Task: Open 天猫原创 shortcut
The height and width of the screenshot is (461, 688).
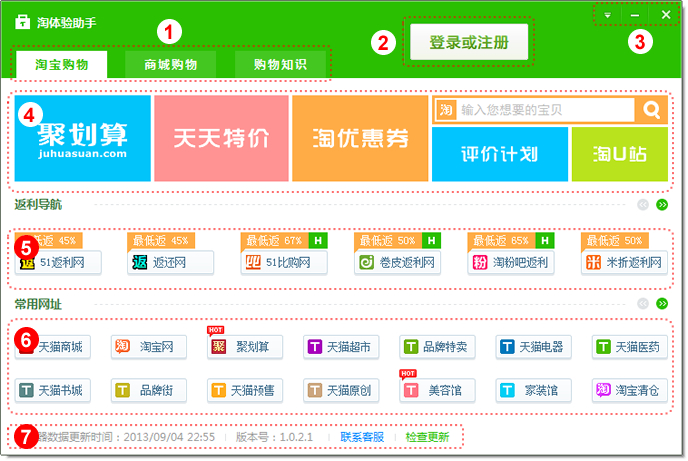Action: [x=341, y=390]
